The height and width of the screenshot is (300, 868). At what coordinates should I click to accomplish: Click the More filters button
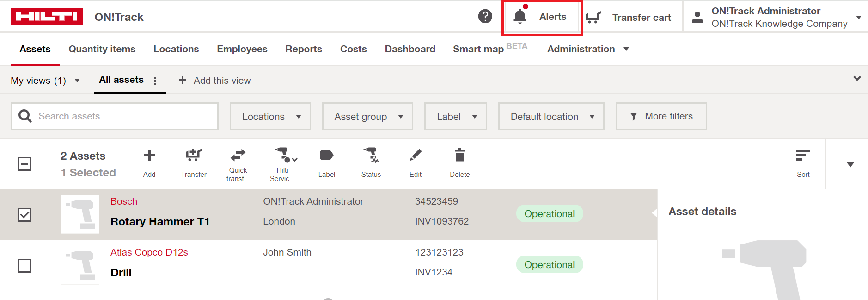661,116
